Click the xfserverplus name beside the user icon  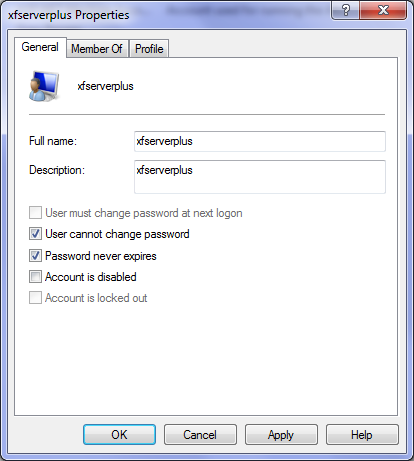pyautogui.click(x=105, y=86)
